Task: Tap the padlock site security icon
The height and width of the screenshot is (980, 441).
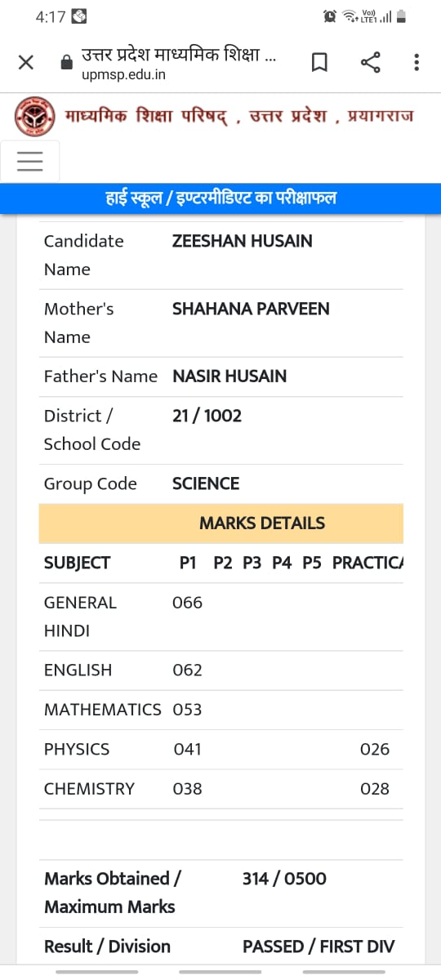Action: click(67, 63)
